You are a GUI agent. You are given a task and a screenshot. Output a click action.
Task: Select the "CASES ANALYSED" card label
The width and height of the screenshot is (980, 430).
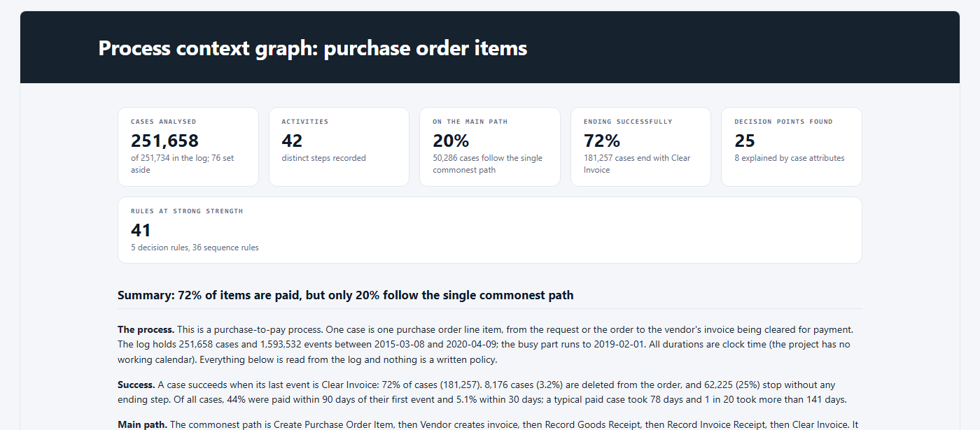point(164,122)
